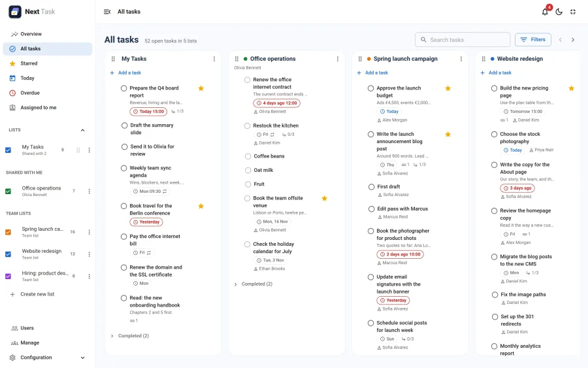This screenshot has height=368, width=588.
Task: Toggle My Tasks list checkbox
Action: point(8,150)
